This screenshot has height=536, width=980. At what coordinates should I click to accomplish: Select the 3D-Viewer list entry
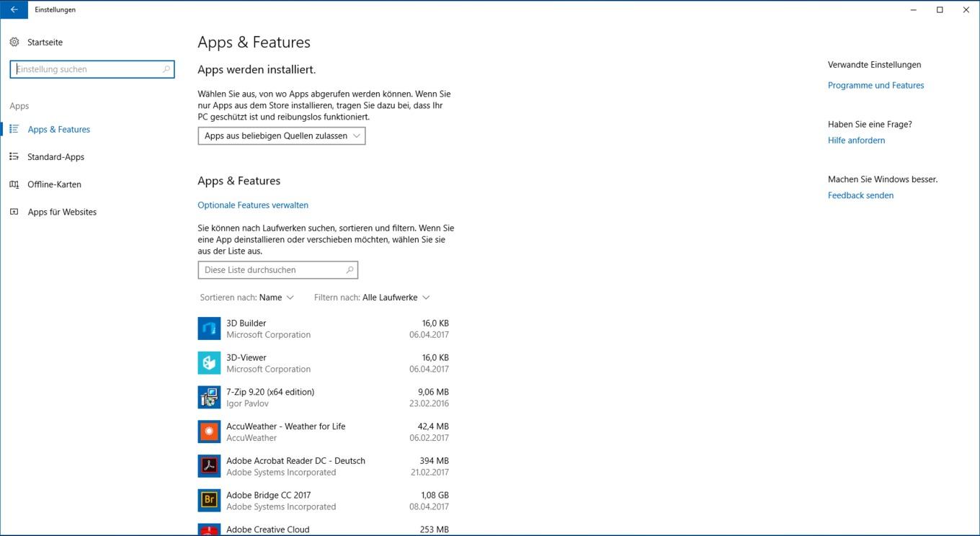(326, 363)
